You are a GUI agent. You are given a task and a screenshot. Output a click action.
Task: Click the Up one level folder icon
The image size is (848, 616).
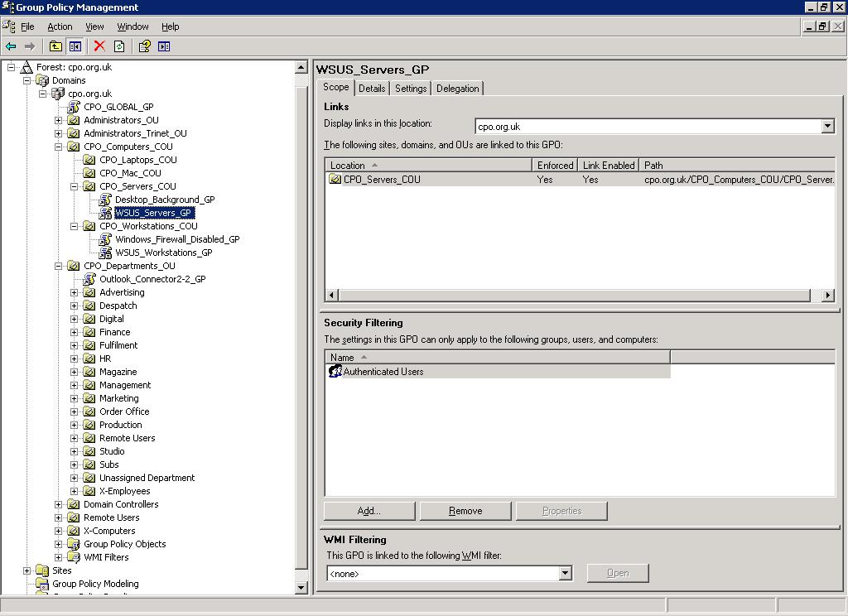55,46
